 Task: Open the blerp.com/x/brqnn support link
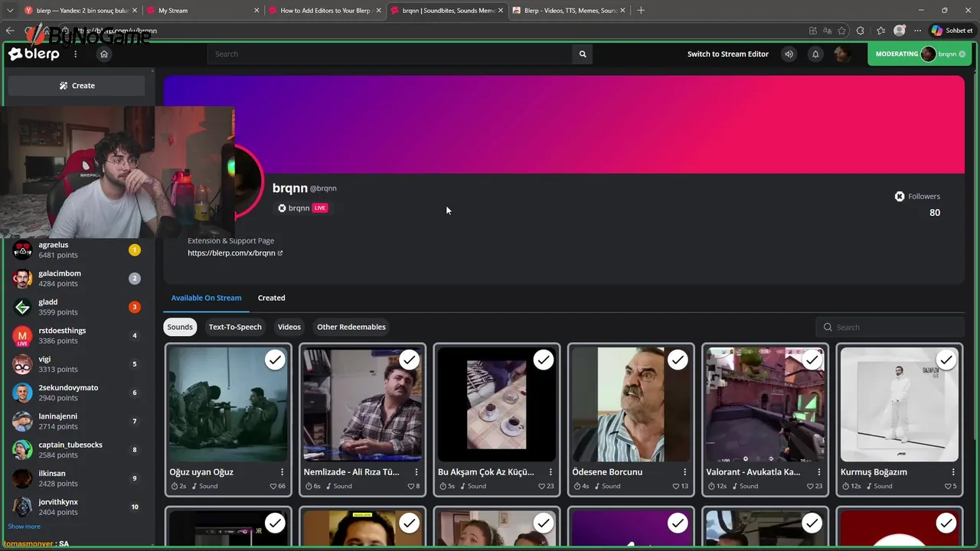tap(235, 253)
